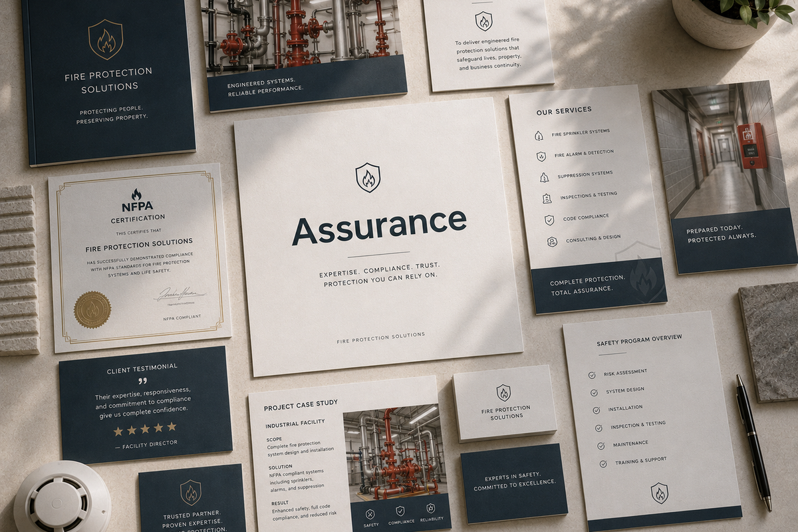Viewport: 798px width, 532px height.
Task: Click the five gold stars rating
Action: (145, 428)
